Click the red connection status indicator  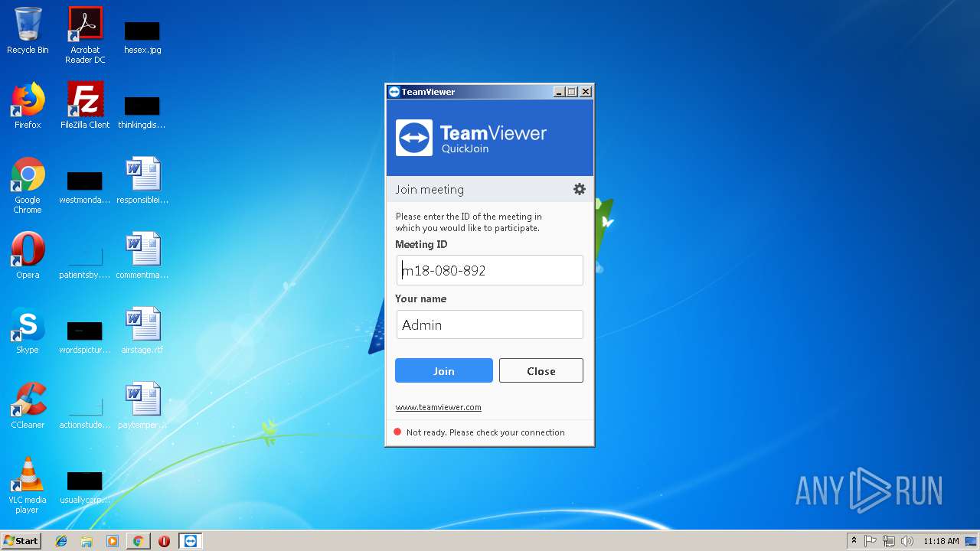coord(397,432)
